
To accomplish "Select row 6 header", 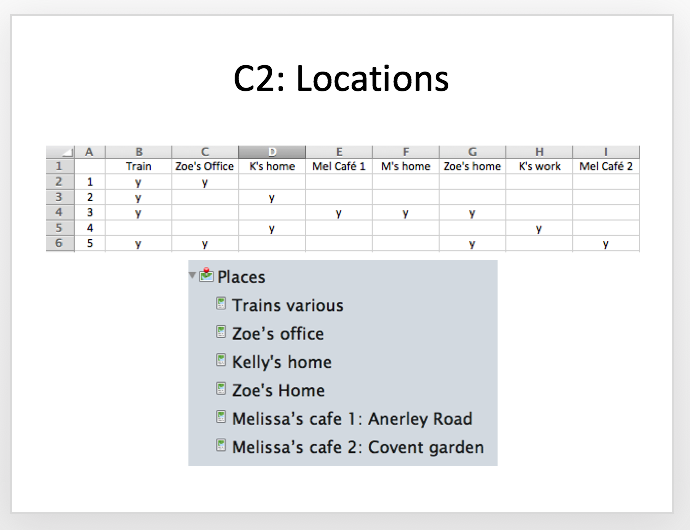I will click(60, 243).
